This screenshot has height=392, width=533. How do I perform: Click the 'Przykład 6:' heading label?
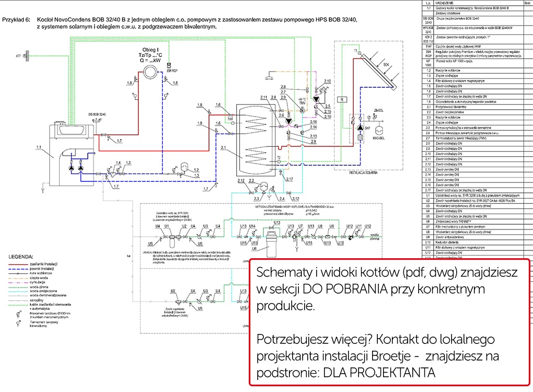click(16, 20)
